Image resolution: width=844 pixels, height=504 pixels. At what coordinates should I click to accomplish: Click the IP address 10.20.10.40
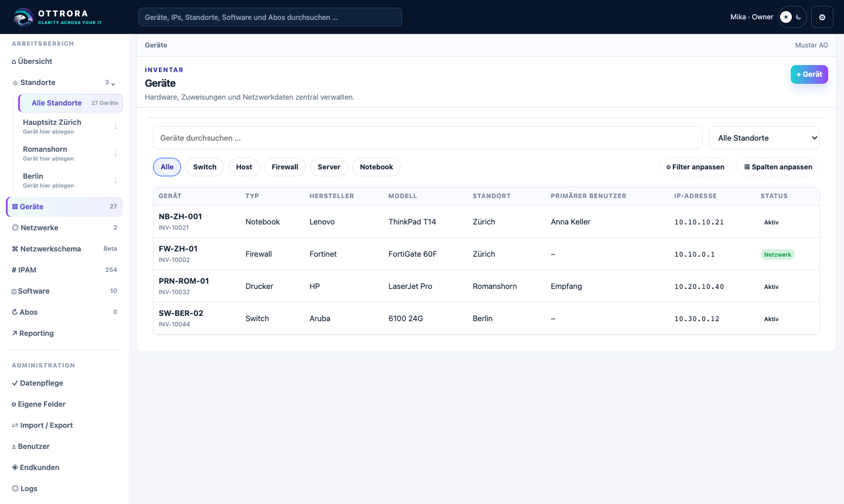(x=699, y=287)
